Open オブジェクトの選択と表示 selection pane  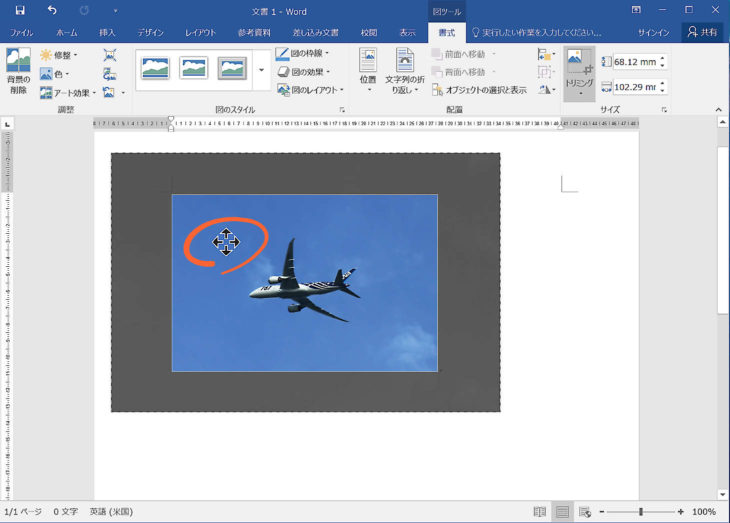pyautogui.click(x=478, y=90)
